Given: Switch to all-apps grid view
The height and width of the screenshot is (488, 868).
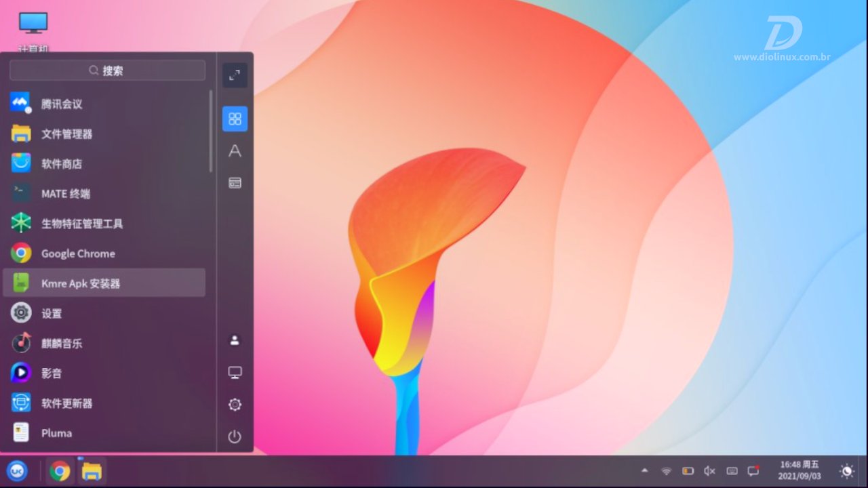Looking at the screenshot, I should tap(235, 119).
